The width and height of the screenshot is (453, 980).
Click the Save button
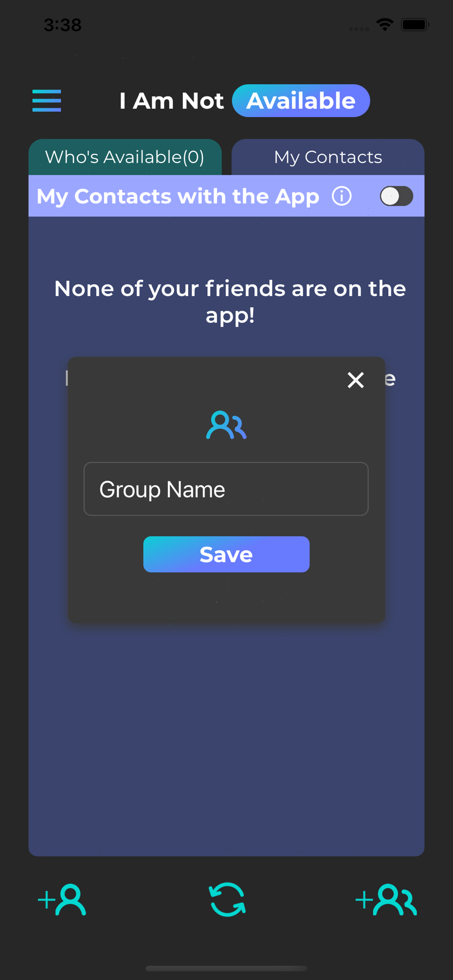tap(226, 554)
